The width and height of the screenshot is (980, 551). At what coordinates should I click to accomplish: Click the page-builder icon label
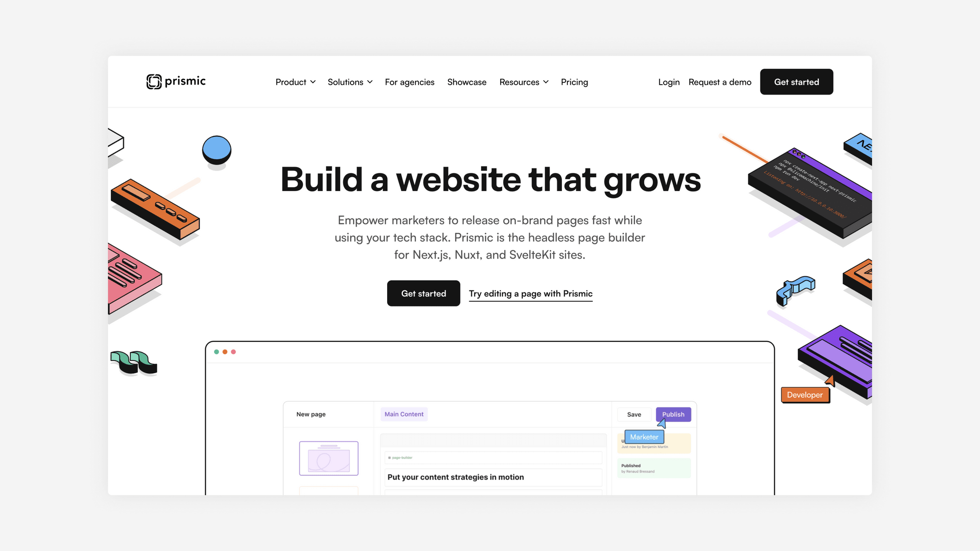pyautogui.click(x=402, y=457)
